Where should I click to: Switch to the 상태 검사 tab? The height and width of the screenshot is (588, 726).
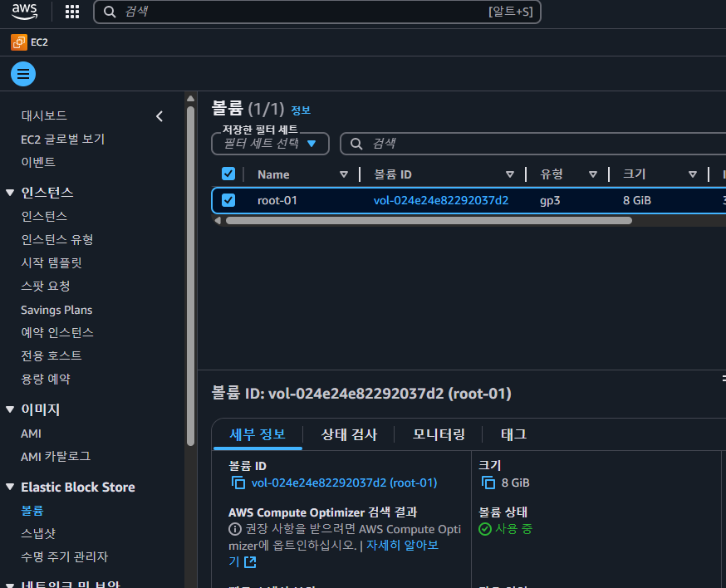349,434
